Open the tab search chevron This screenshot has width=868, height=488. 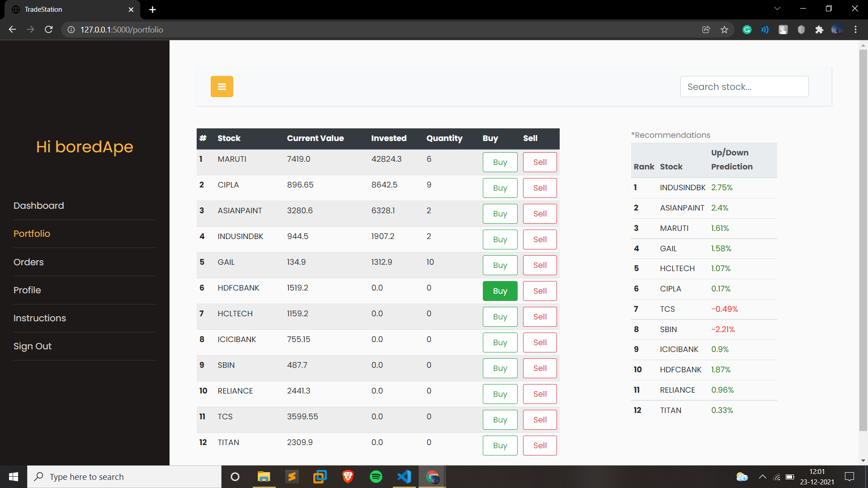click(777, 9)
